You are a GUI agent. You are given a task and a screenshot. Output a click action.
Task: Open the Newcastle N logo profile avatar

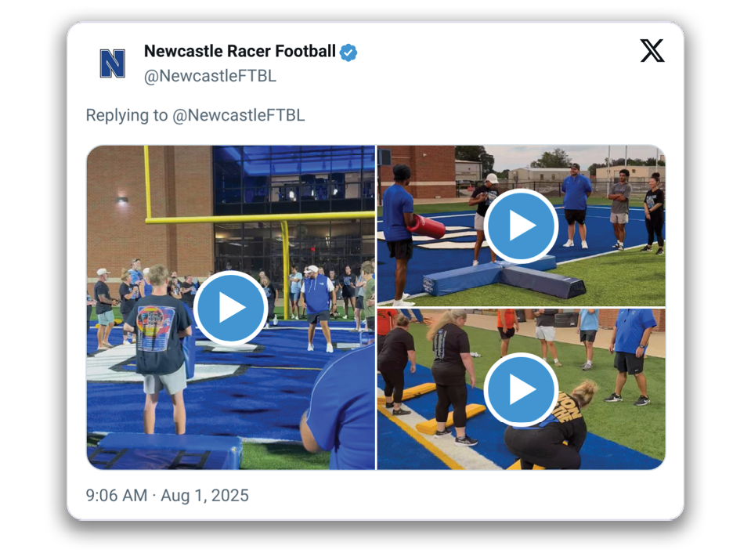click(x=113, y=63)
